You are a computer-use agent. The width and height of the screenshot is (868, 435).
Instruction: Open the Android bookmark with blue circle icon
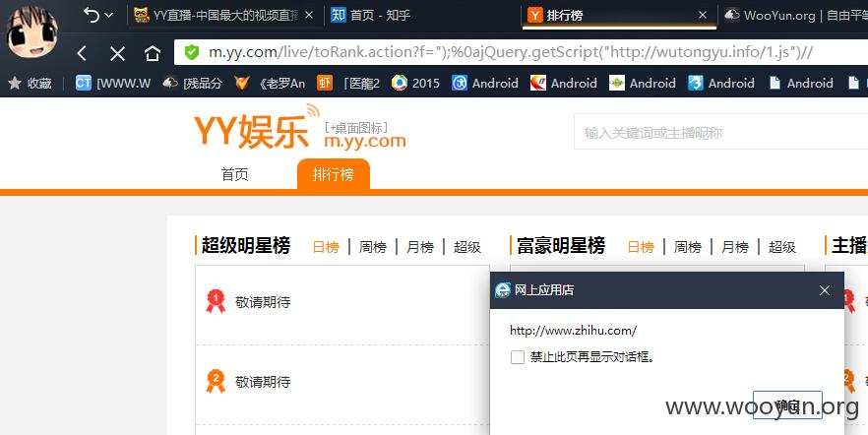485,83
